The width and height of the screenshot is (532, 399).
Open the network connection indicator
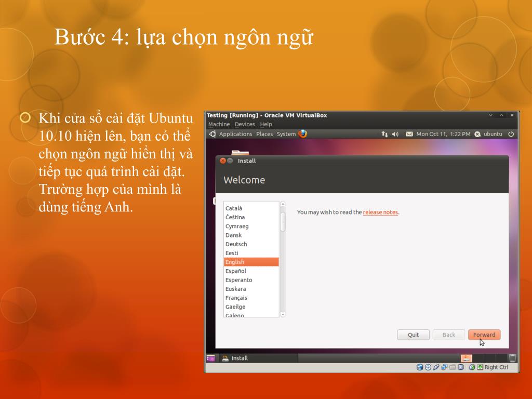(384, 134)
